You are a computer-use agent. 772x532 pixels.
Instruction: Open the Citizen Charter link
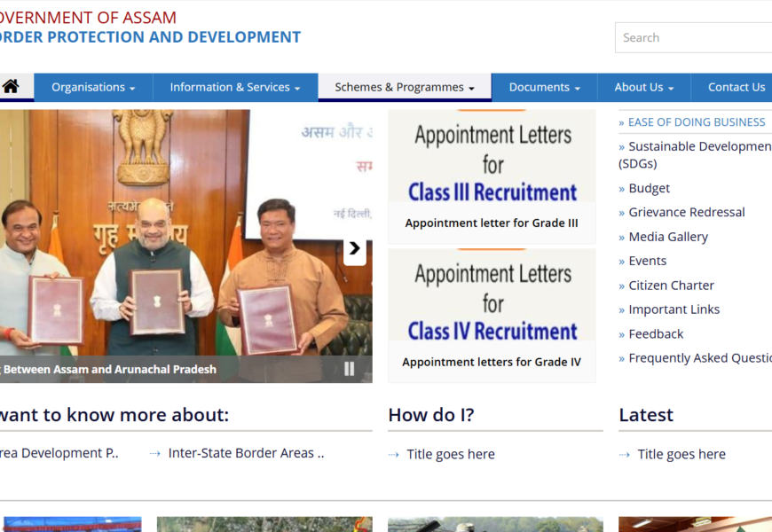tap(671, 286)
